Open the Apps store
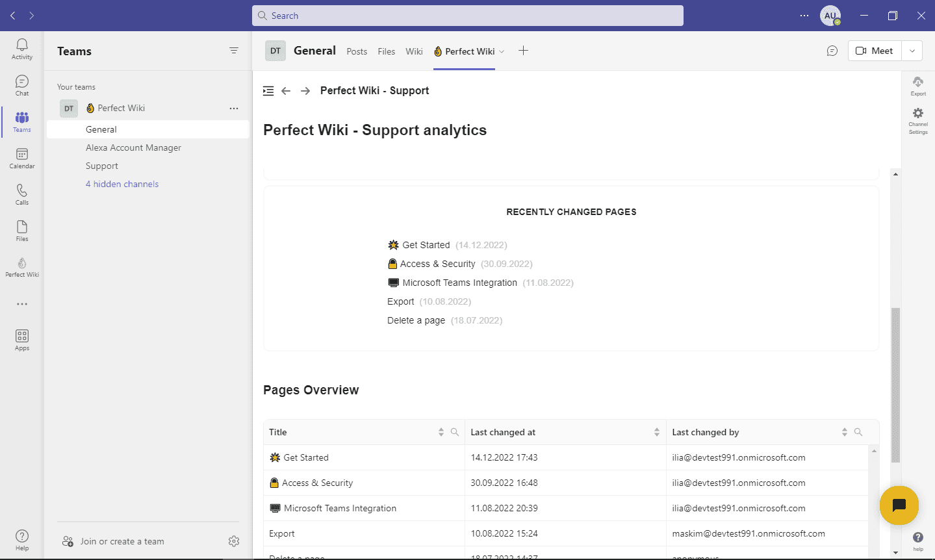The image size is (935, 560). [22, 340]
